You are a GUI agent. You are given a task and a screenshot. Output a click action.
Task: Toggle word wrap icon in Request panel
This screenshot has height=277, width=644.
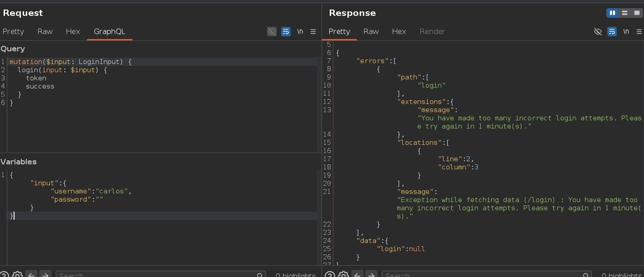(286, 31)
